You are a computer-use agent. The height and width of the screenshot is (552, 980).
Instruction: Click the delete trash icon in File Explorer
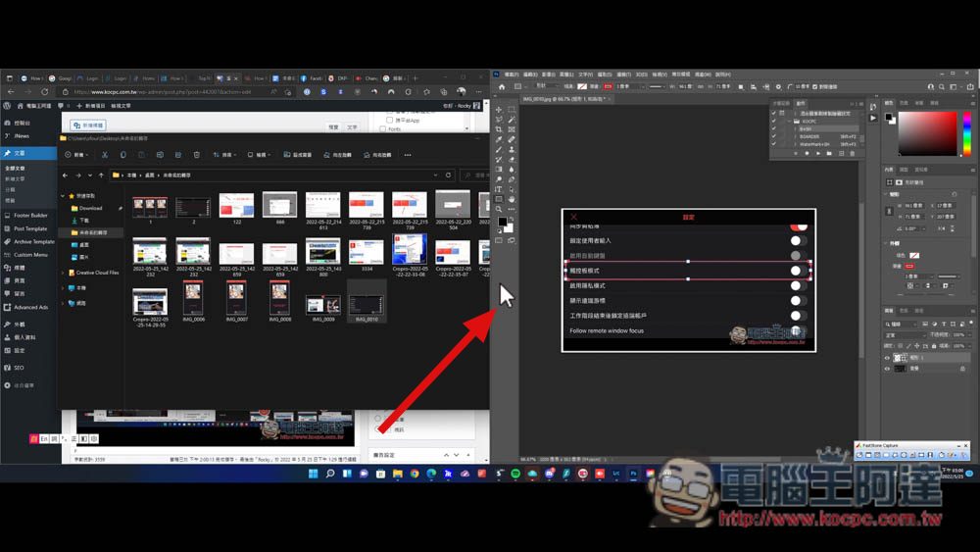[197, 155]
